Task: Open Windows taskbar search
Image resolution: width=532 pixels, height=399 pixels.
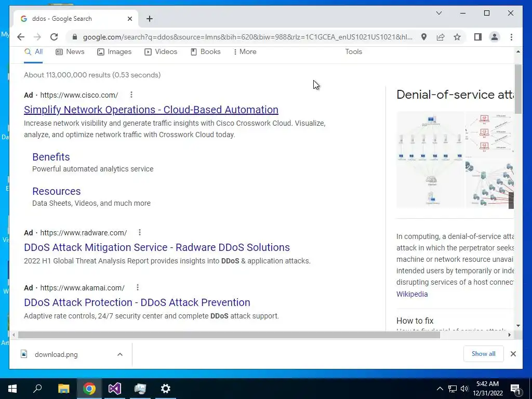Action: coord(37,389)
